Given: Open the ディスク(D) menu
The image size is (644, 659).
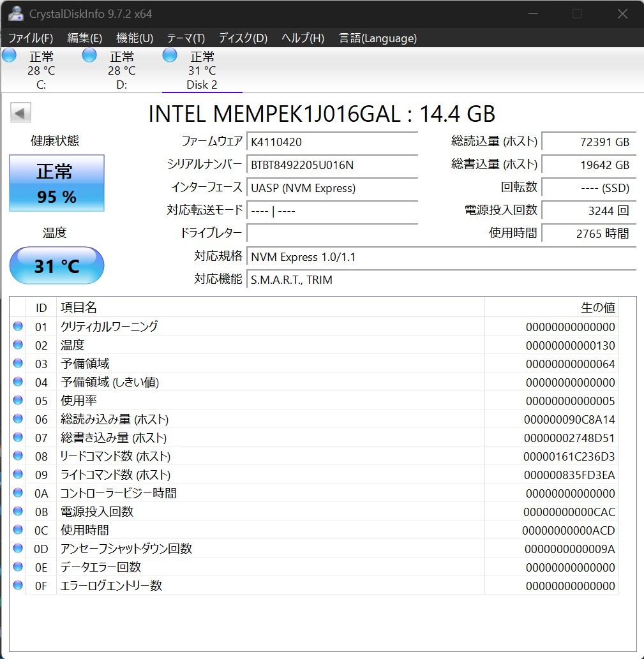Looking at the screenshot, I should coord(243,38).
